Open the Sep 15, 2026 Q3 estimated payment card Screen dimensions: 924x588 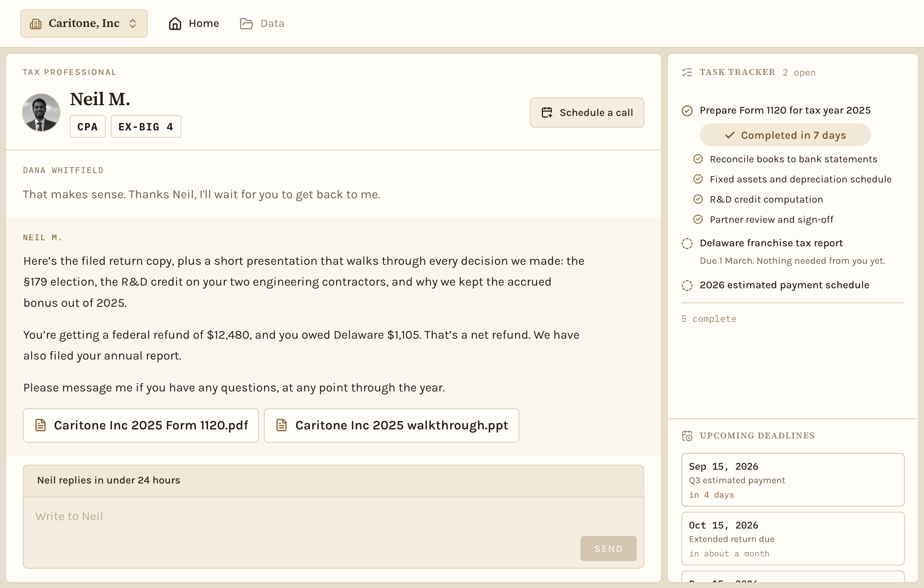793,480
